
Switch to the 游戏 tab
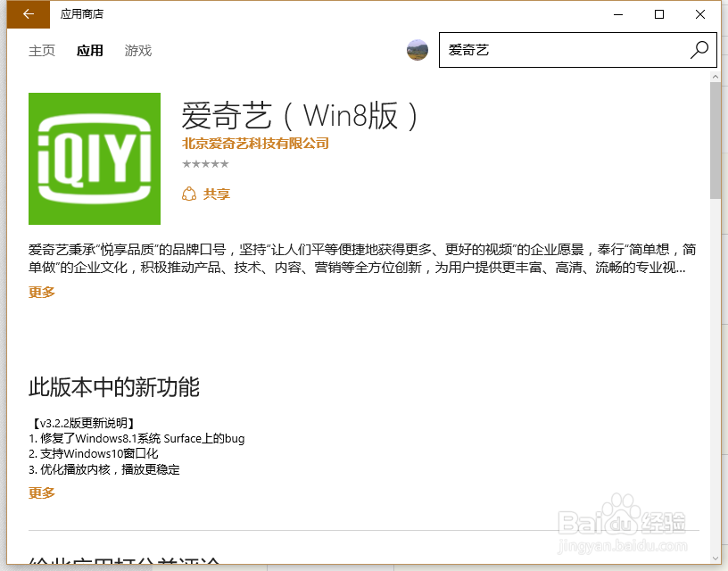coord(138,50)
